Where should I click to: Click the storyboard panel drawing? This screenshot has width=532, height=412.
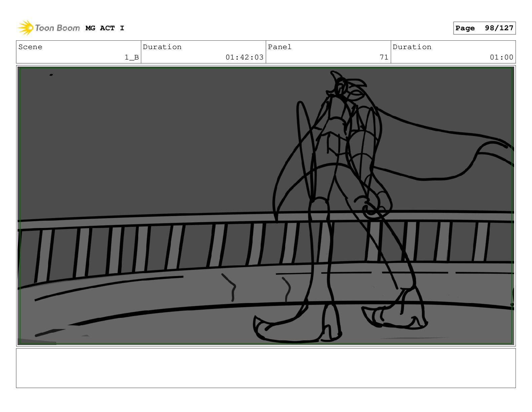[266, 206]
